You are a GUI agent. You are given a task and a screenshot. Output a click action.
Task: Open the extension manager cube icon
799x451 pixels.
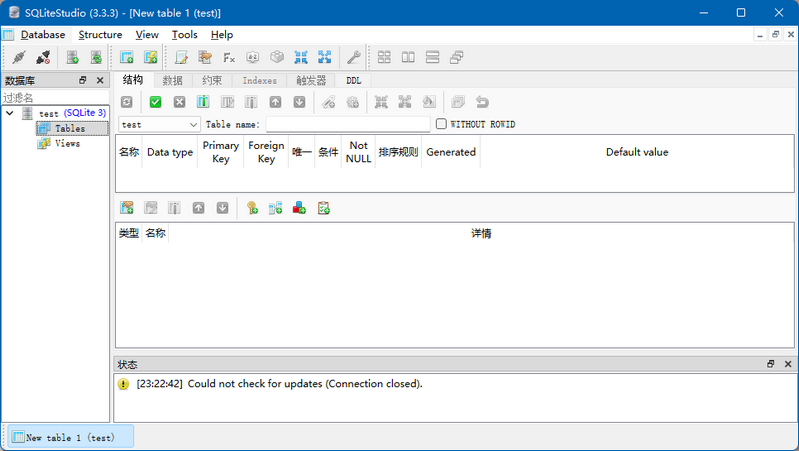277,57
